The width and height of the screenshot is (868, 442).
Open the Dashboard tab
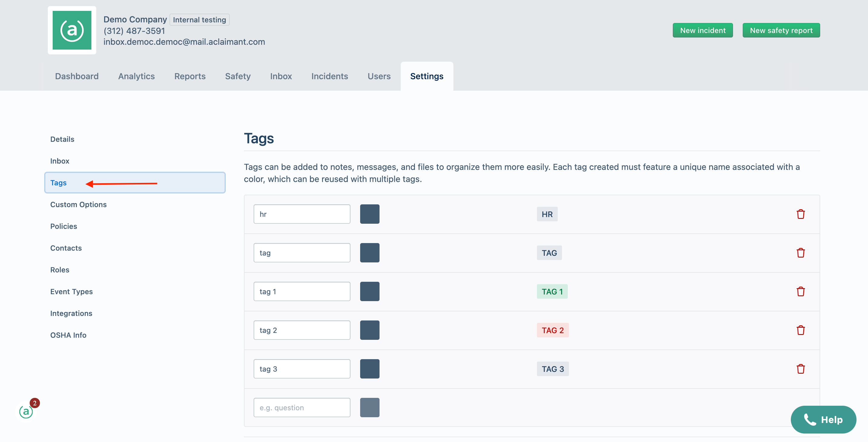coord(77,76)
